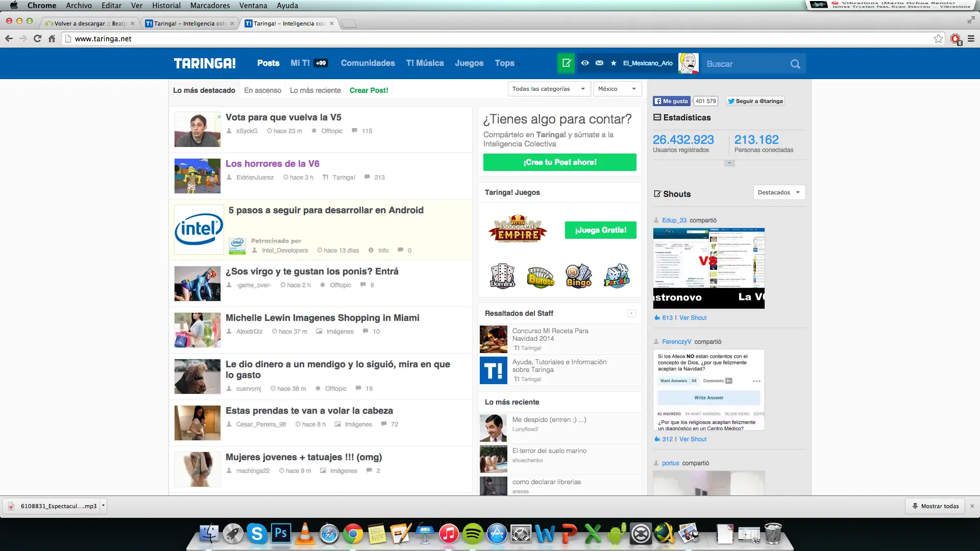Open Me despido (entren ;) ...) recent post
980x551 pixels.
[x=549, y=420]
